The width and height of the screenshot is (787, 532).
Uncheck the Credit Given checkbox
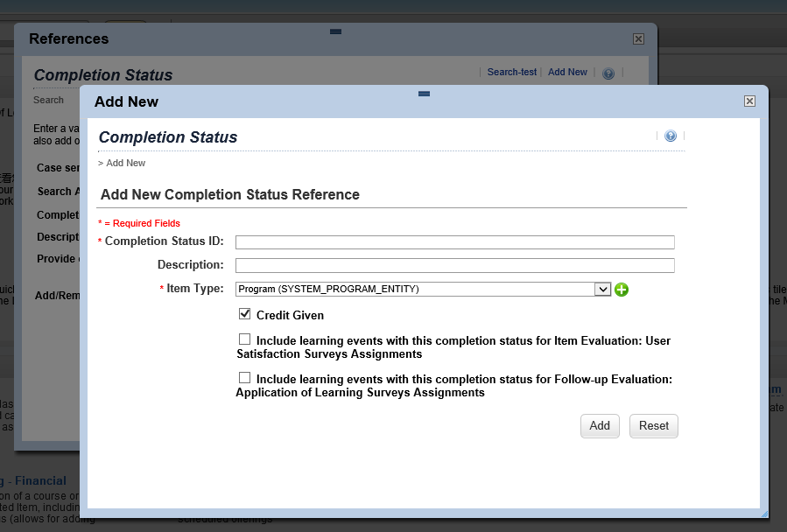tap(244, 313)
